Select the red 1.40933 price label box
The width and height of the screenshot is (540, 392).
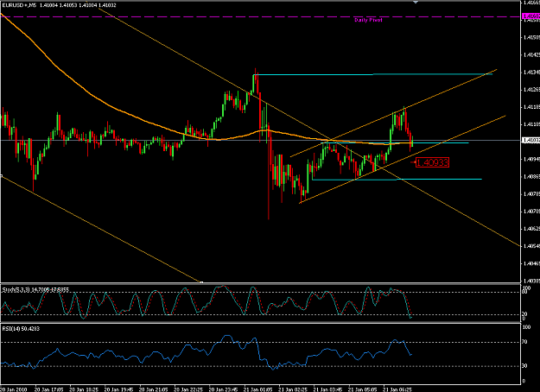pyautogui.click(x=432, y=162)
